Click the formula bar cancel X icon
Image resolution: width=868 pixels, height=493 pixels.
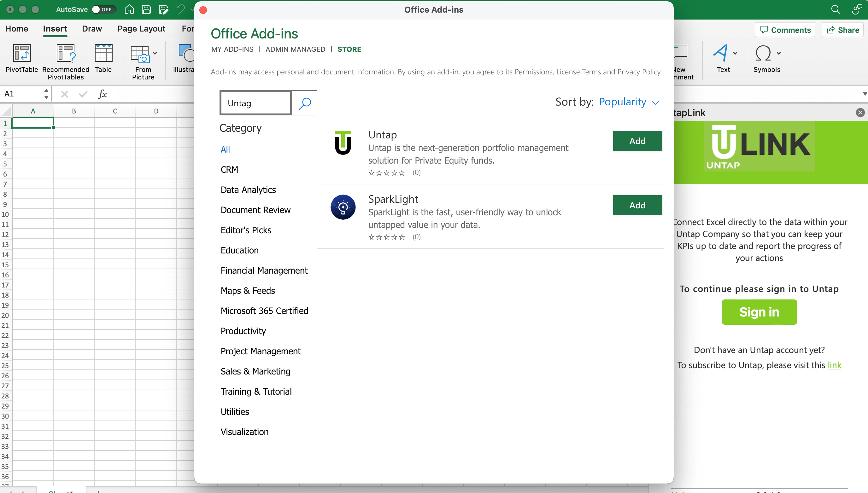tap(64, 94)
